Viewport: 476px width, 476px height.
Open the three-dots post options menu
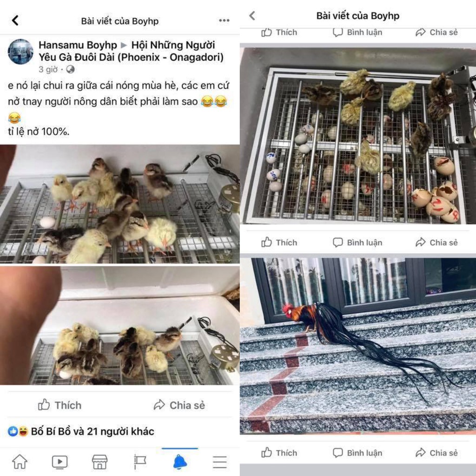tap(224, 20)
